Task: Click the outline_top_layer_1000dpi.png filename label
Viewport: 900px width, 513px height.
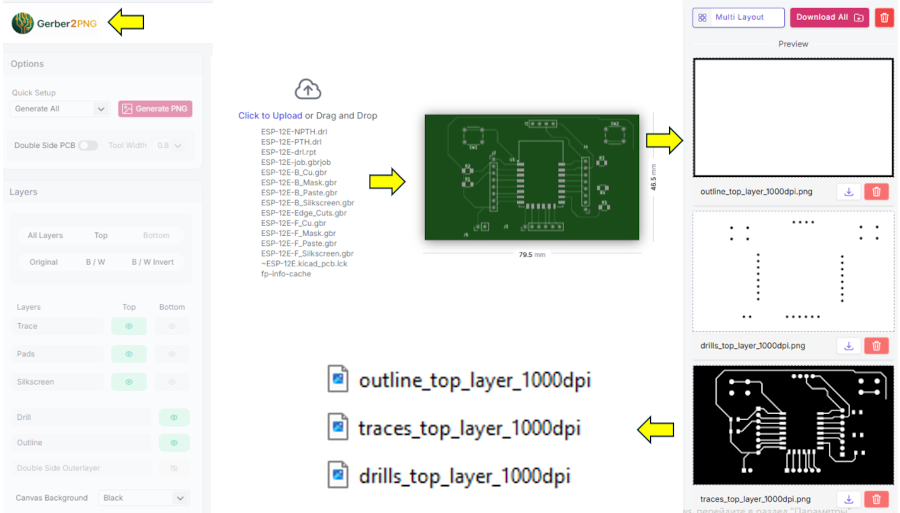Action: tap(756, 192)
